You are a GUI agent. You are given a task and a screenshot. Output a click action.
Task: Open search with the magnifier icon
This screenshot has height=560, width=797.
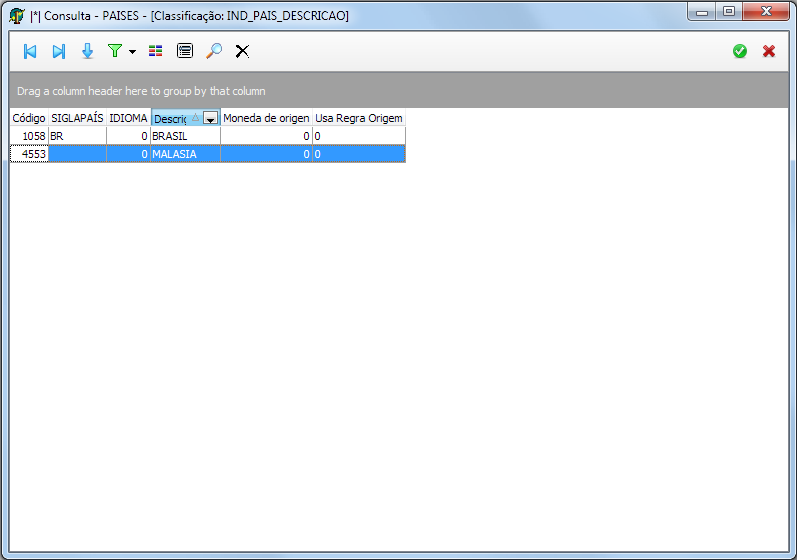213,51
